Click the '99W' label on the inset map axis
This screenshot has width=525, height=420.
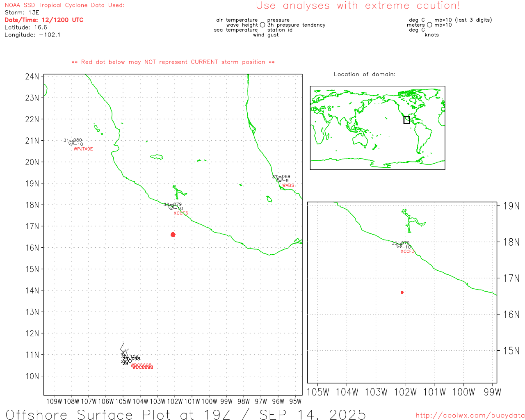pos(493,392)
